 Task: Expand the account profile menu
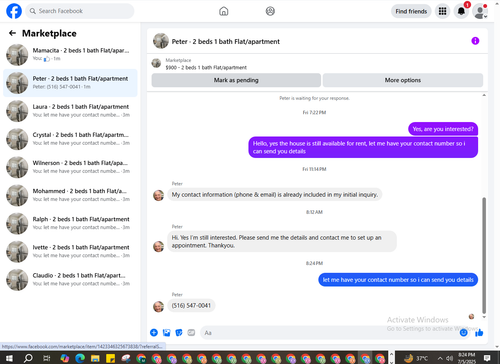point(480,12)
